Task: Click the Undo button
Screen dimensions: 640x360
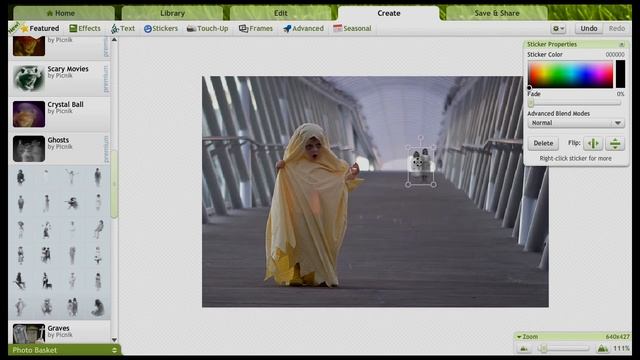Action: 589,29
